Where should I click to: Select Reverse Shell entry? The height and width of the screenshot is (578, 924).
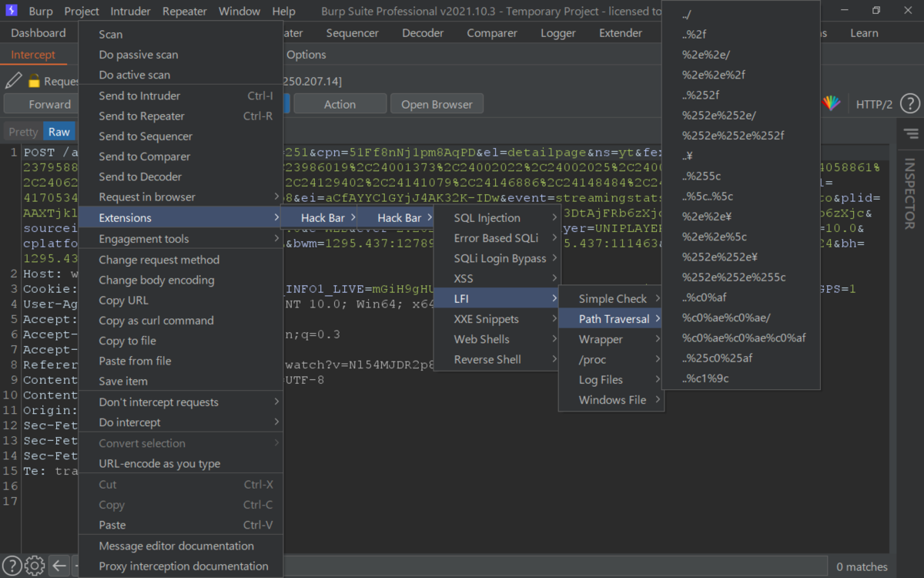[497, 359]
